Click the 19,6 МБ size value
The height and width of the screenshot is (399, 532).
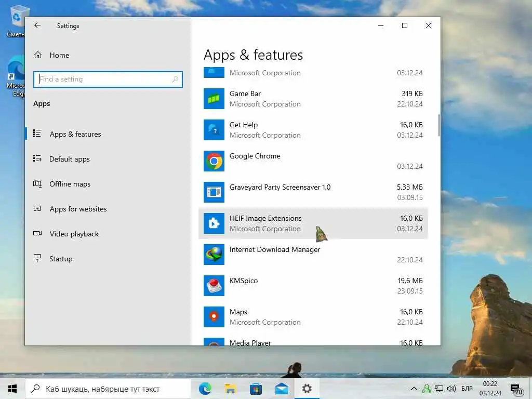(x=410, y=281)
